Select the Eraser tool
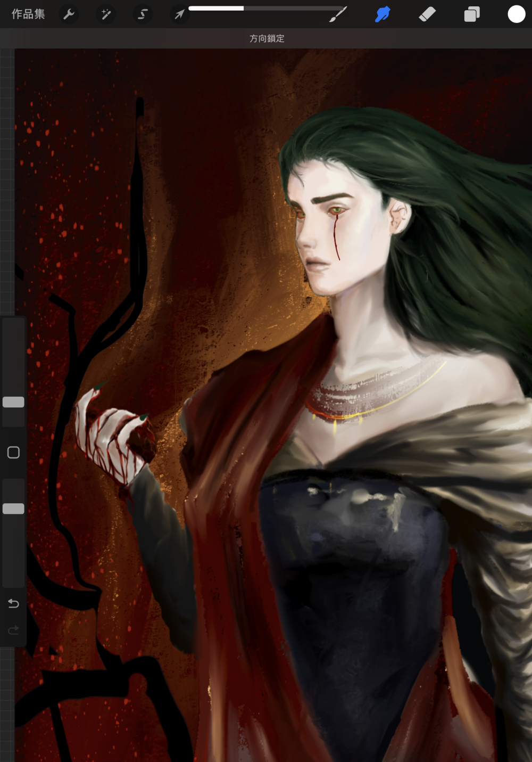This screenshot has height=762, width=532. coord(427,14)
